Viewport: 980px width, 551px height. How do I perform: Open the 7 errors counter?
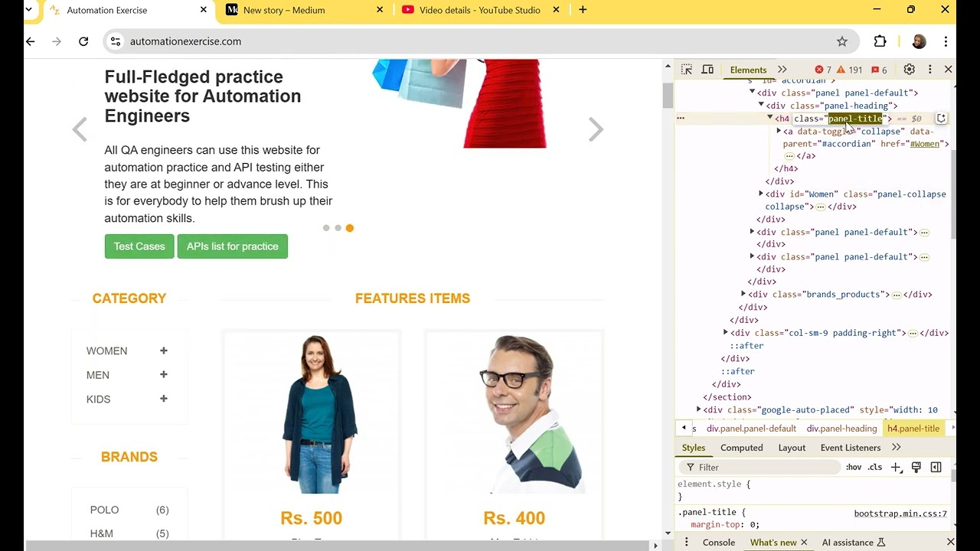[x=824, y=70]
